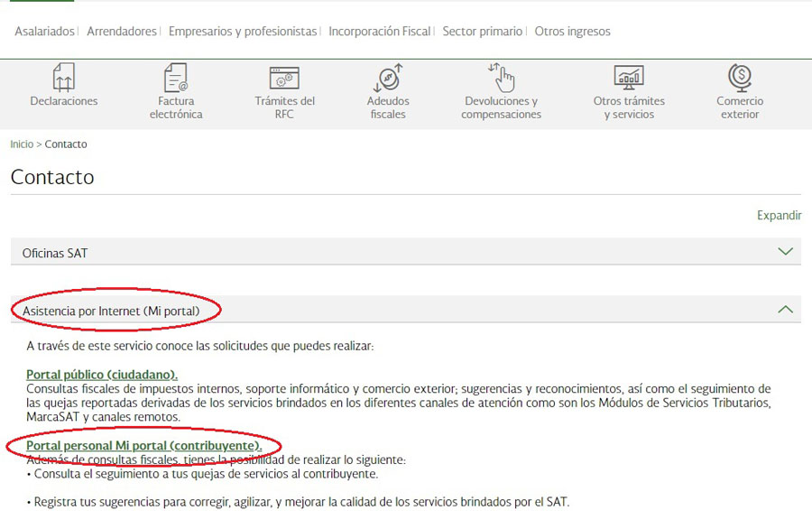Open the Arrendadores menu item
The height and width of the screenshot is (511, 812).
tap(122, 31)
